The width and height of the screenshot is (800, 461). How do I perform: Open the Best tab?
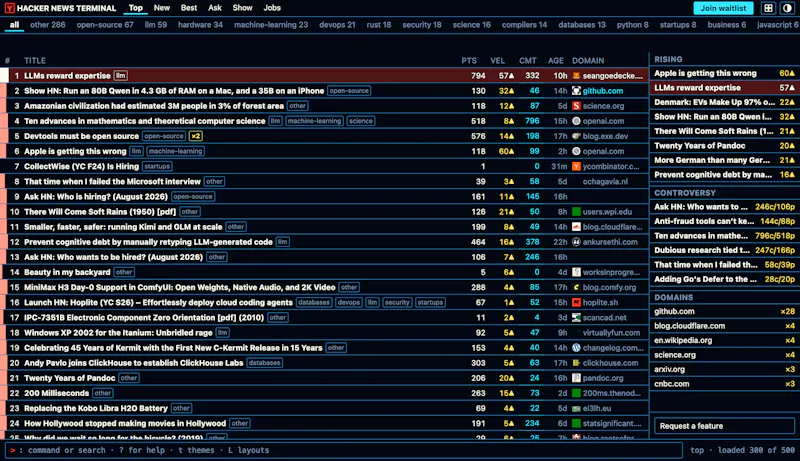click(189, 8)
